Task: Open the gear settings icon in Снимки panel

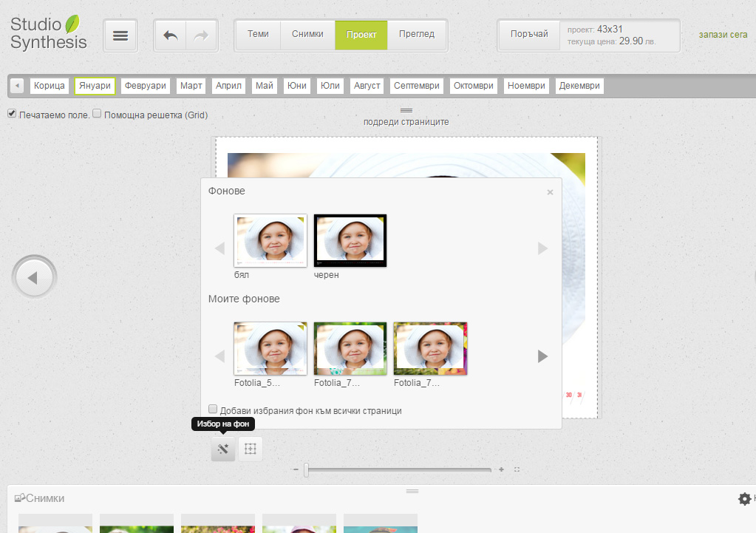Action: tap(744, 499)
